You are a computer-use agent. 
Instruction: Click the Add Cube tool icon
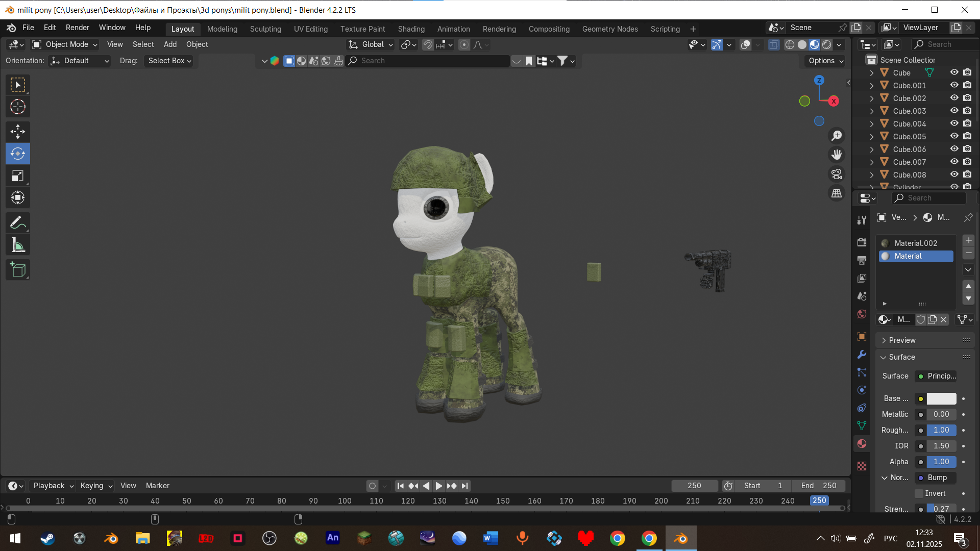tap(18, 270)
